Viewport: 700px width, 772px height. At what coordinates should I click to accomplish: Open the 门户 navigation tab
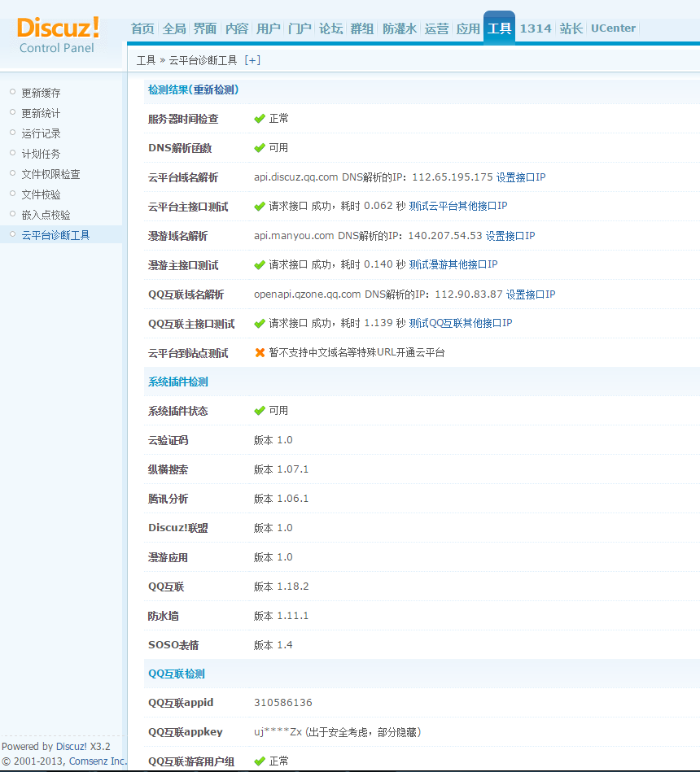coord(300,28)
